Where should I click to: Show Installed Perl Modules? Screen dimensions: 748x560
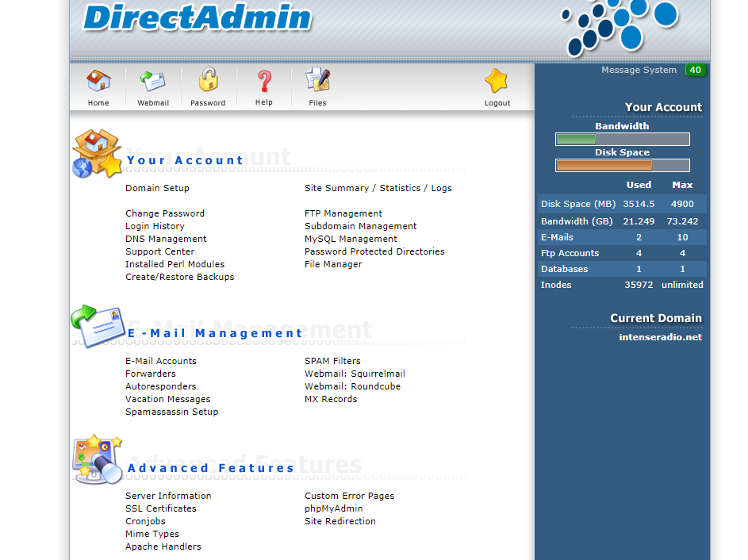[175, 264]
